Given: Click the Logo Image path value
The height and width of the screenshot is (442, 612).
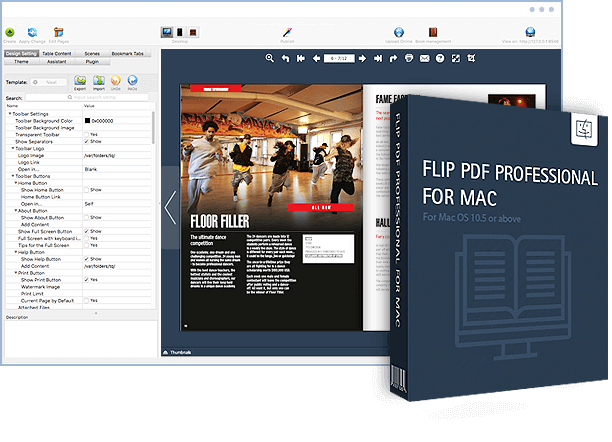Looking at the screenshot, I should click(x=100, y=155).
